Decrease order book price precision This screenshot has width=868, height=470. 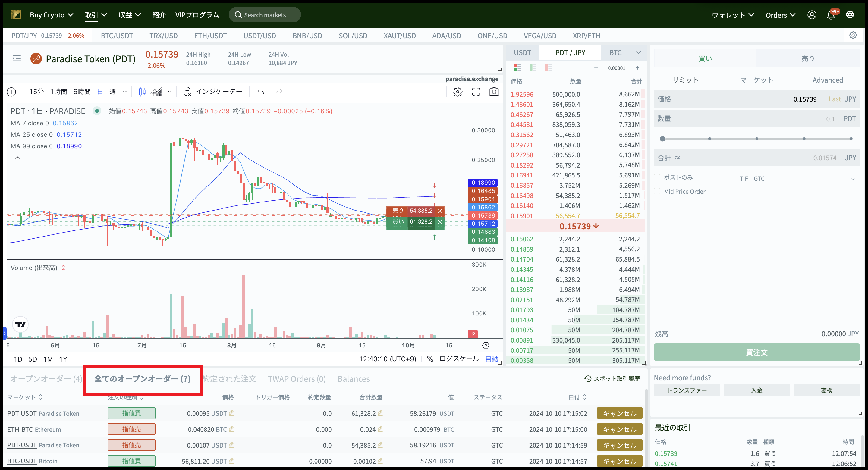pos(596,68)
